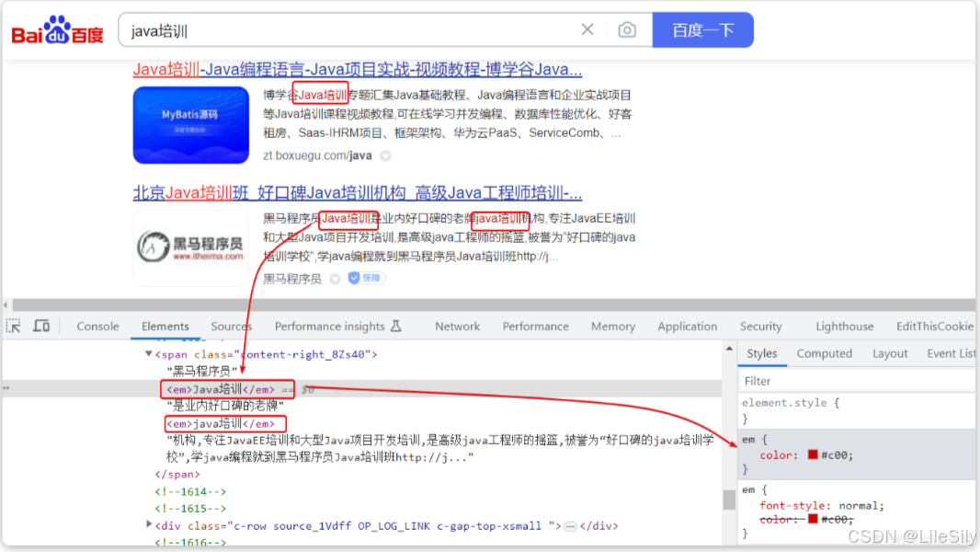Open color picker for active #c00 swatch
Screen dimensions: 980x552
813,454
